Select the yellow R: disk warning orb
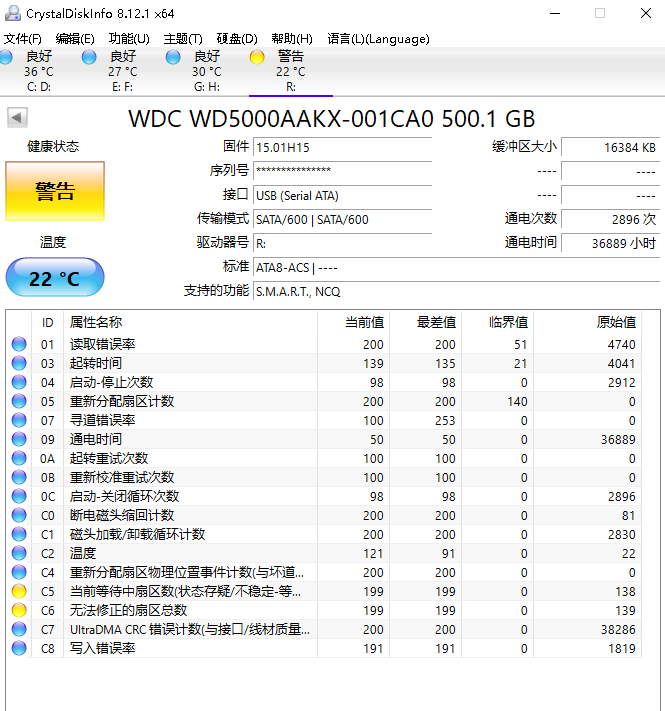 (x=257, y=57)
